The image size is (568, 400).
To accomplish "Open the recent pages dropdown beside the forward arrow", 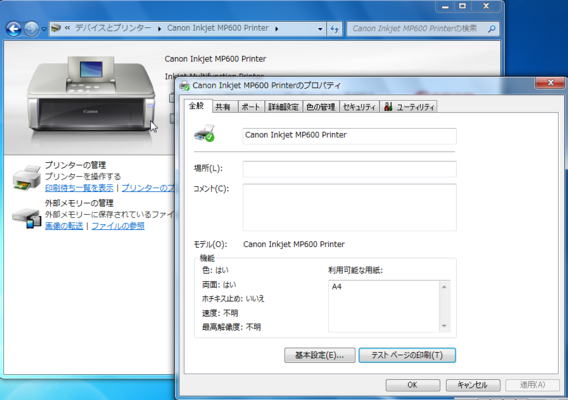I will pyautogui.click(x=44, y=29).
